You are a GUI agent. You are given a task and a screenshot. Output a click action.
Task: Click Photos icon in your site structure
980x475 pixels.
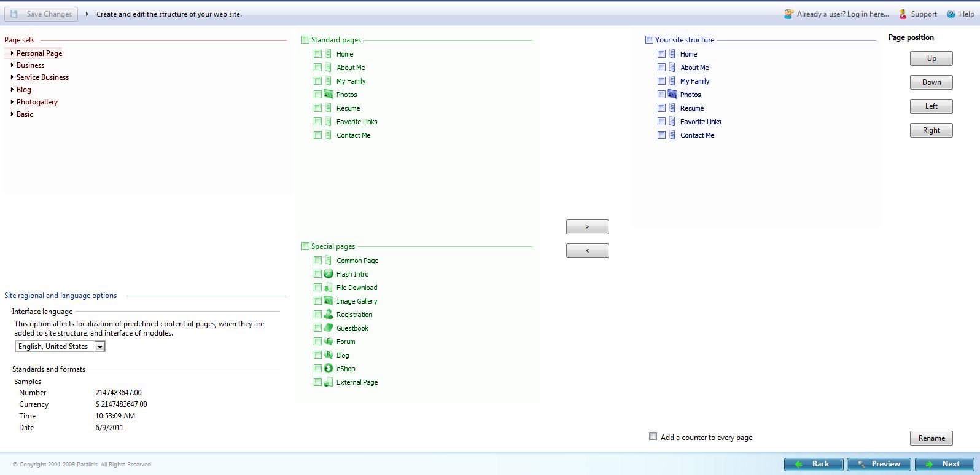pyautogui.click(x=672, y=95)
